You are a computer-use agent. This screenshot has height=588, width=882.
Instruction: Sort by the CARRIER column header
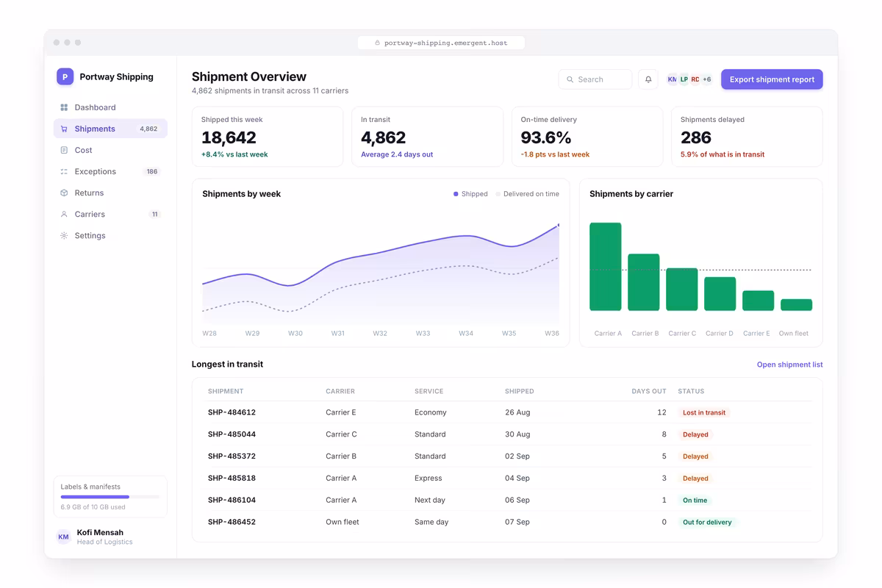[x=340, y=391]
